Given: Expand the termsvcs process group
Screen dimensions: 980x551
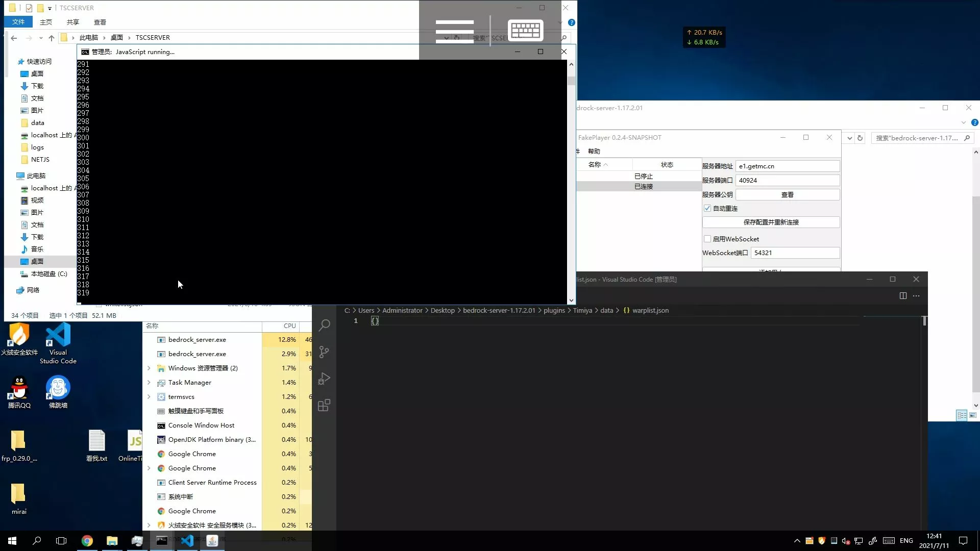Looking at the screenshot, I should pyautogui.click(x=149, y=396).
